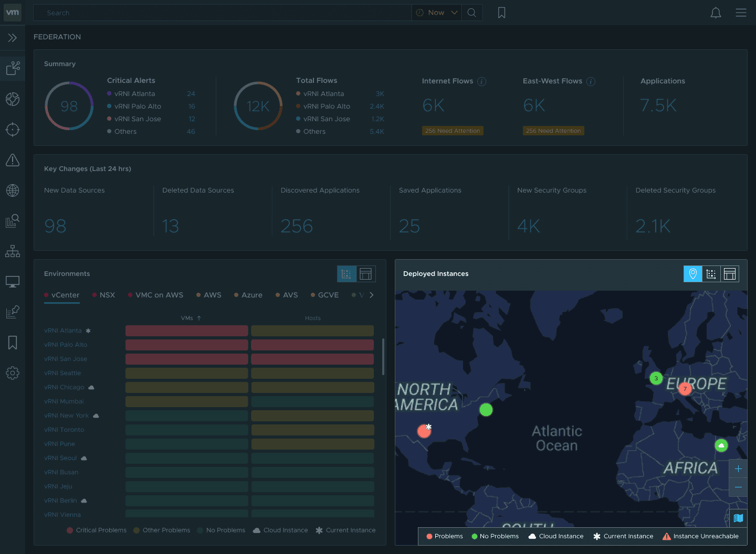
Task: Open the notifications bell
Action: click(x=716, y=13)
